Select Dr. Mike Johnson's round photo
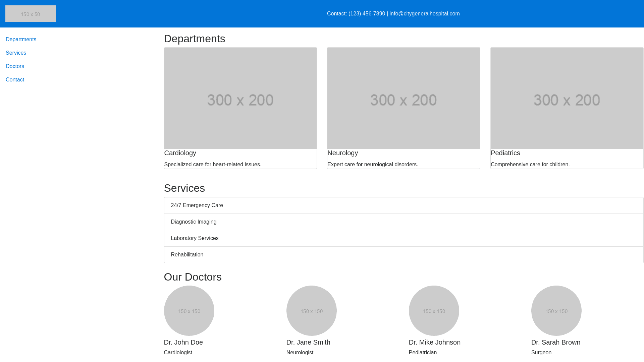Image resolution: width=644 pixels, height=362 pixels. (434, 311)
